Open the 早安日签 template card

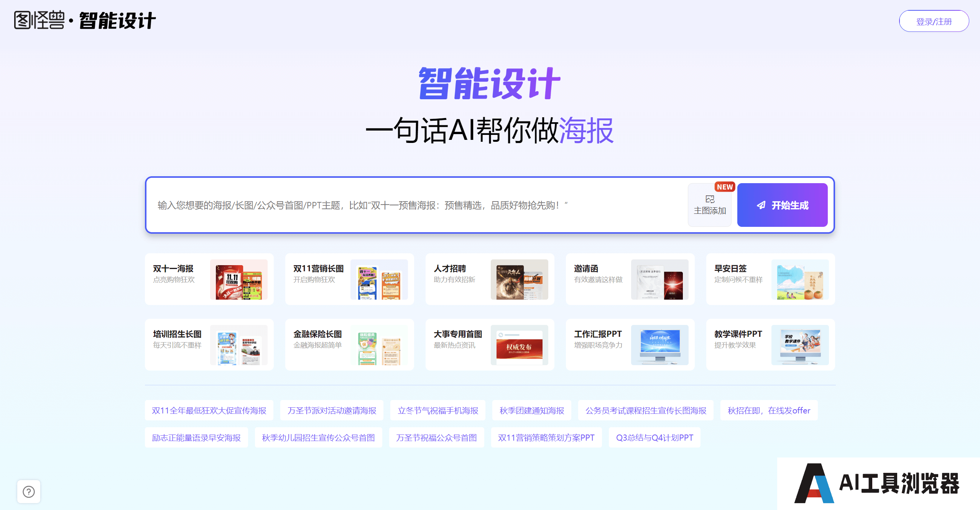770,279
